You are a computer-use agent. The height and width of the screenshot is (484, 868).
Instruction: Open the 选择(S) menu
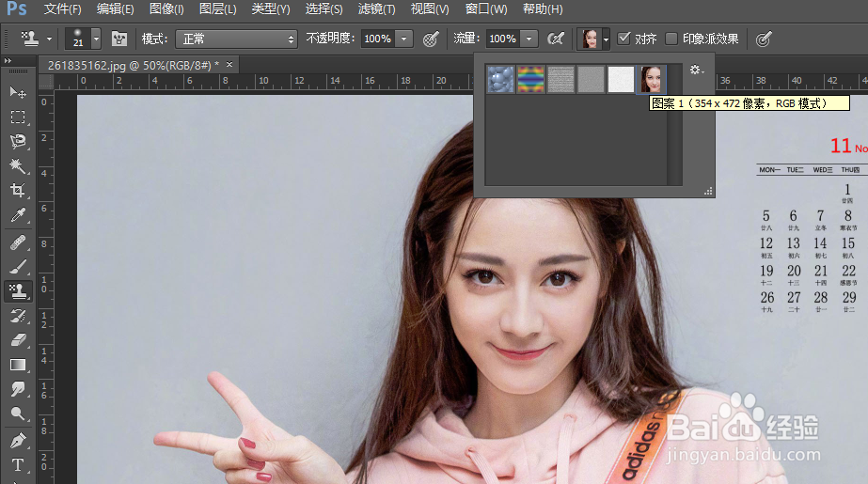point(324,9)
